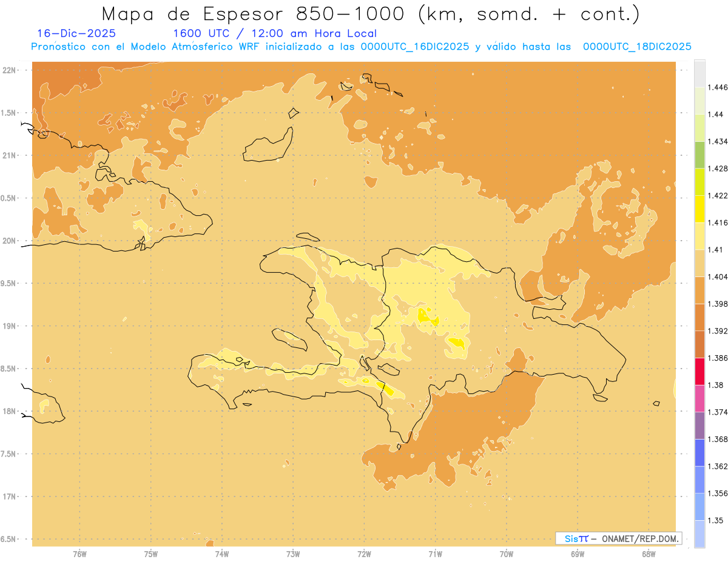
Task: Click the colorbar value '1.386'
Action: point(718,358)
